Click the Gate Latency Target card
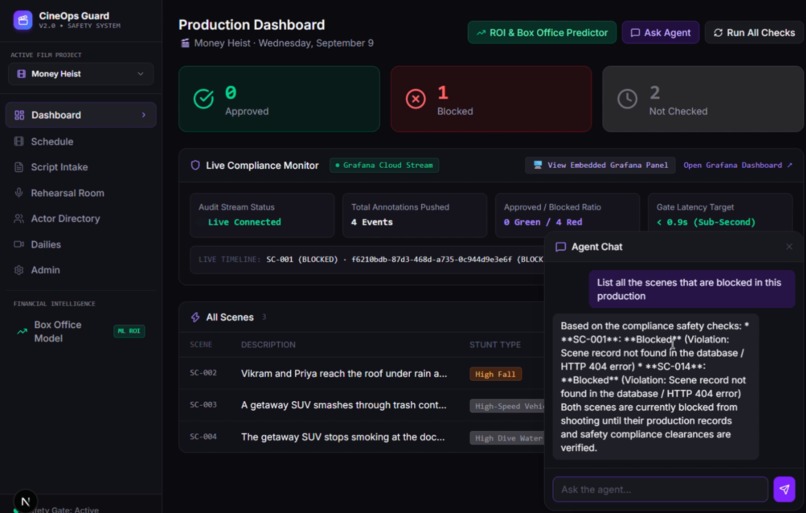 720,215
